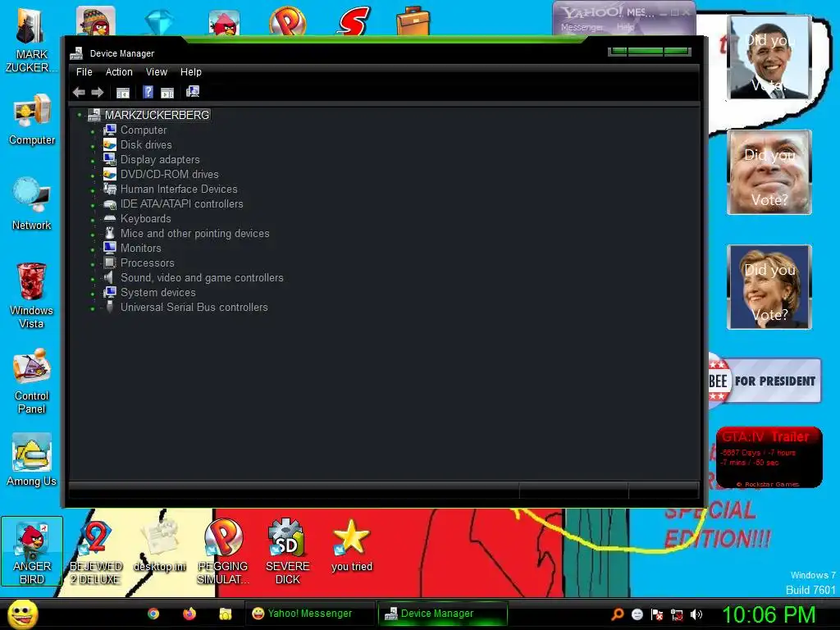Open Help menu in Yahoo Messenger window
Image resolution: width=840 pixels, height=630 pixels.
tap(625, 27)
